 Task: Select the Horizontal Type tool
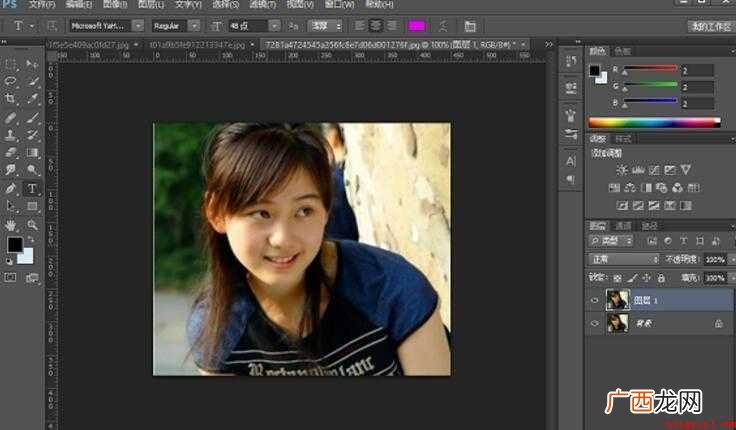point(32,189)
